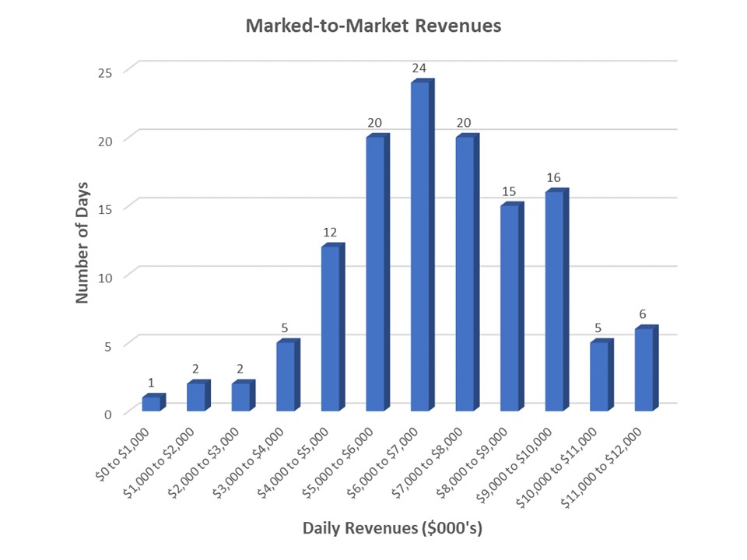The height and width of the screenshot is (560, 747).
Task: Click the $7,000 to $8,000 bar
Action: point(465,274)
